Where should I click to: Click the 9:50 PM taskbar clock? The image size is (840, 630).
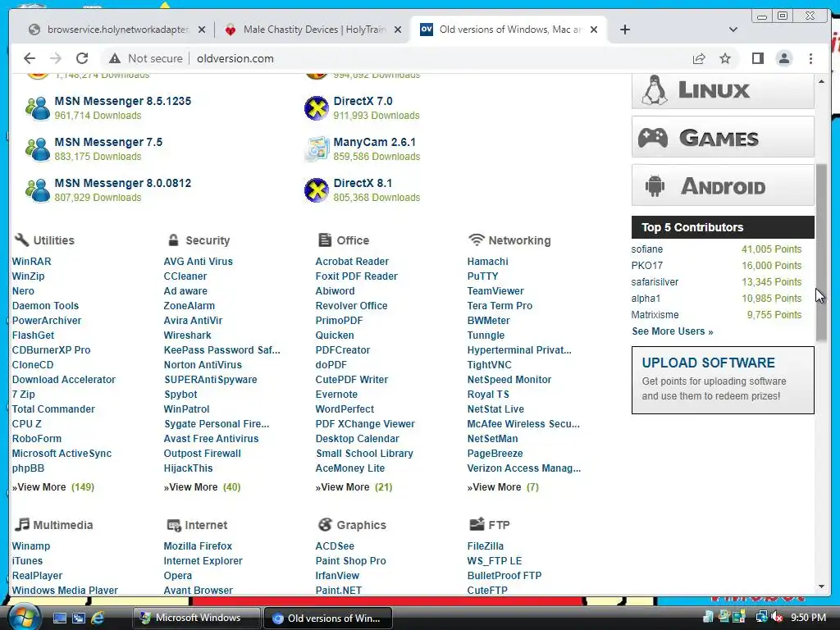point(808,617)
